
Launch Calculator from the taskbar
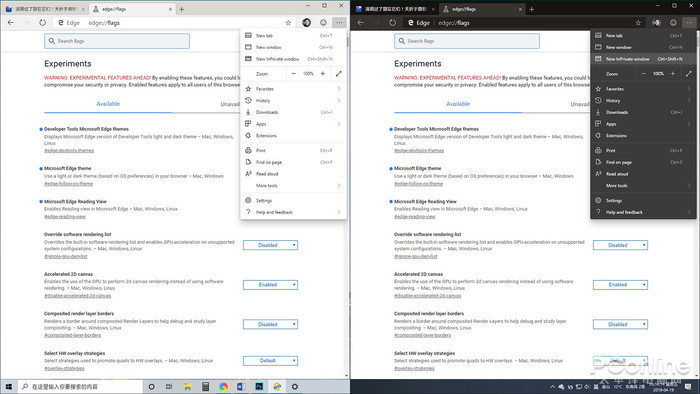pos(205,386)
